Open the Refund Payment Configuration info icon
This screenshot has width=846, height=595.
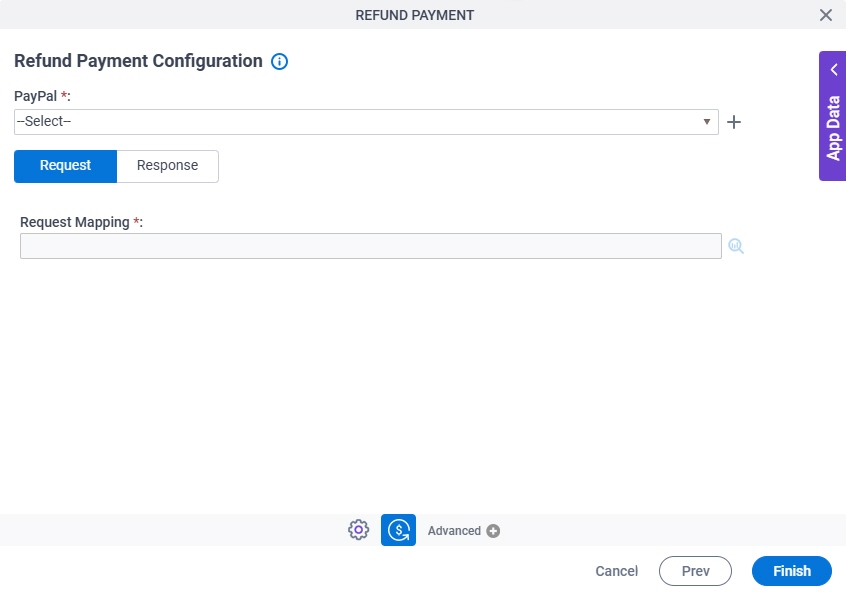[279, 61]
